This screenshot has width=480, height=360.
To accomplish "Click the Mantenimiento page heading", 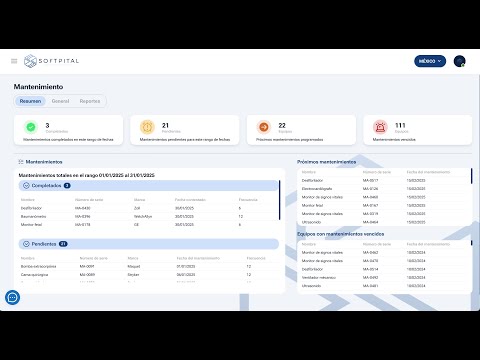I will (x=38, y=87).
